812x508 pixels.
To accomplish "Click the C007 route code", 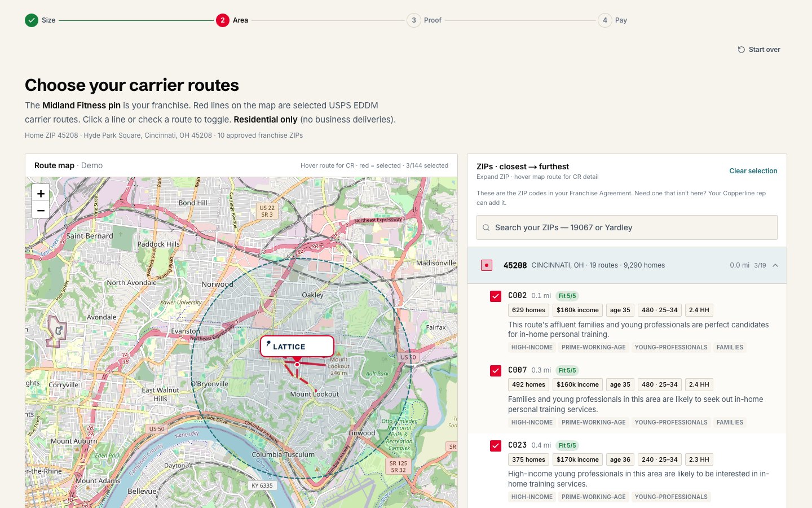I will click(x=517, y=370).
